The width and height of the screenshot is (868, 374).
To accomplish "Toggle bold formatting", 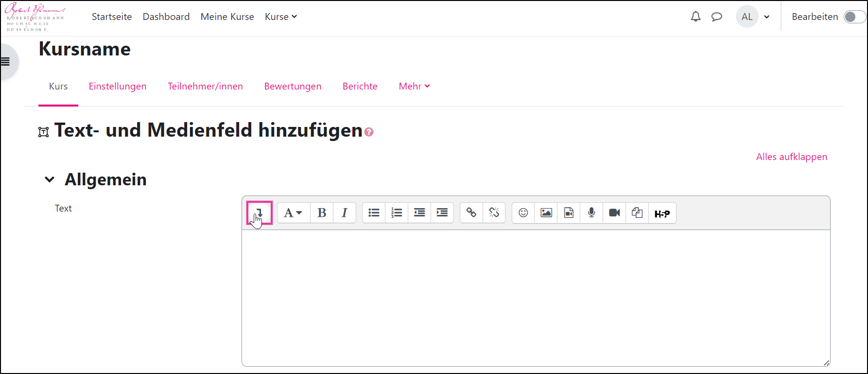I will click(322, 213).
